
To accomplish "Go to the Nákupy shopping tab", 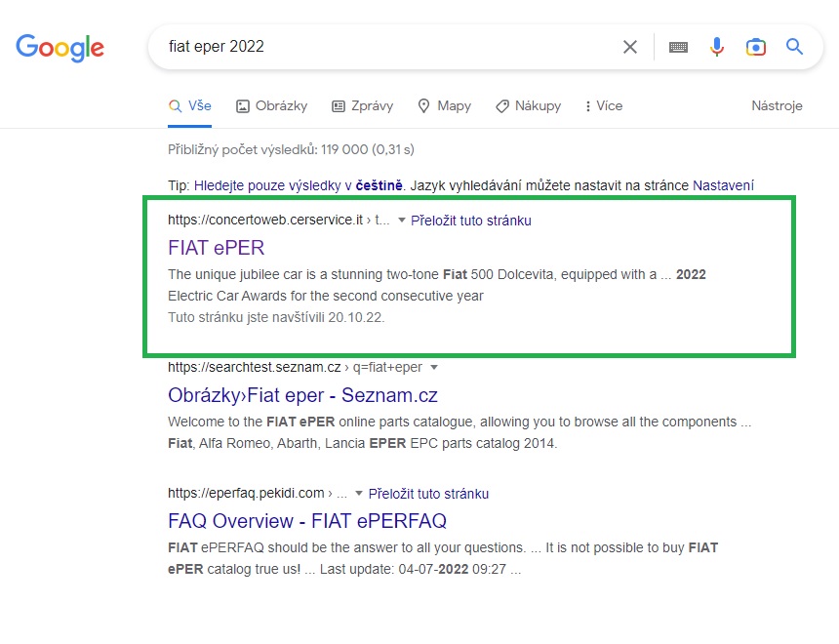I will [x=528, y=105].
